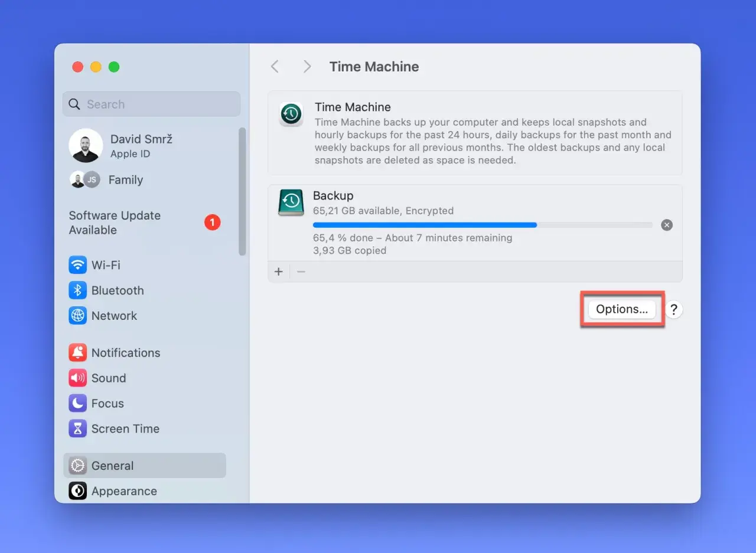Select the Notifications label in sidebar
Screen dimensions: 756x553
coord(126,353)
